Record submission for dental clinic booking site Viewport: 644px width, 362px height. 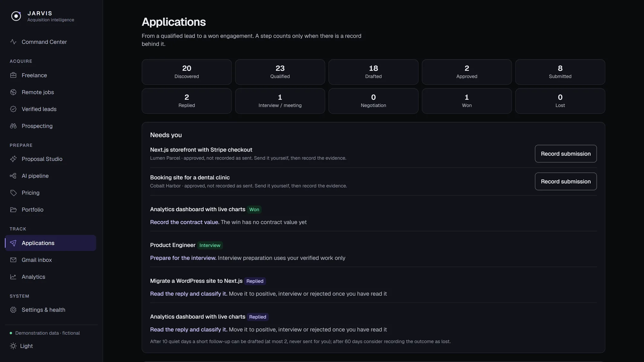pos(565,181)
